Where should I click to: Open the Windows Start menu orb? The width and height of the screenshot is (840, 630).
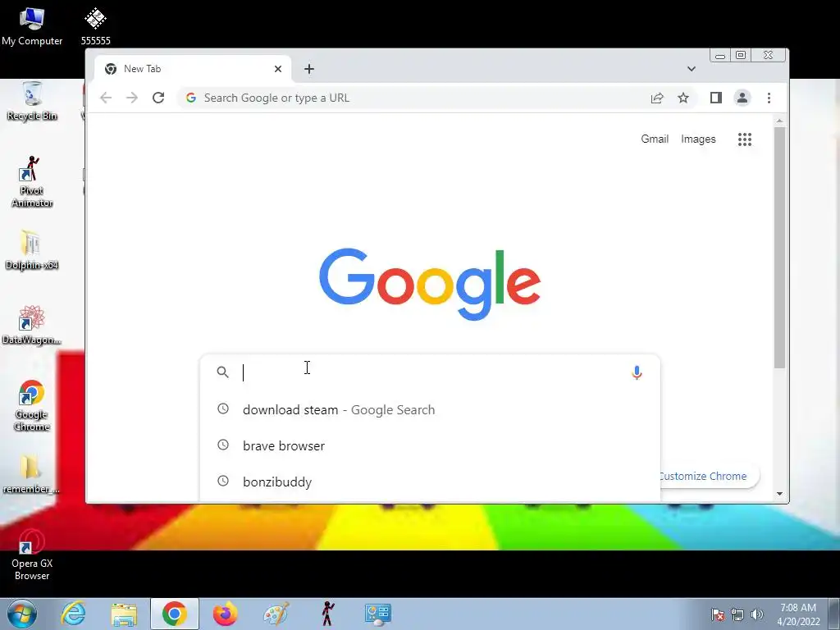(22, 614)
